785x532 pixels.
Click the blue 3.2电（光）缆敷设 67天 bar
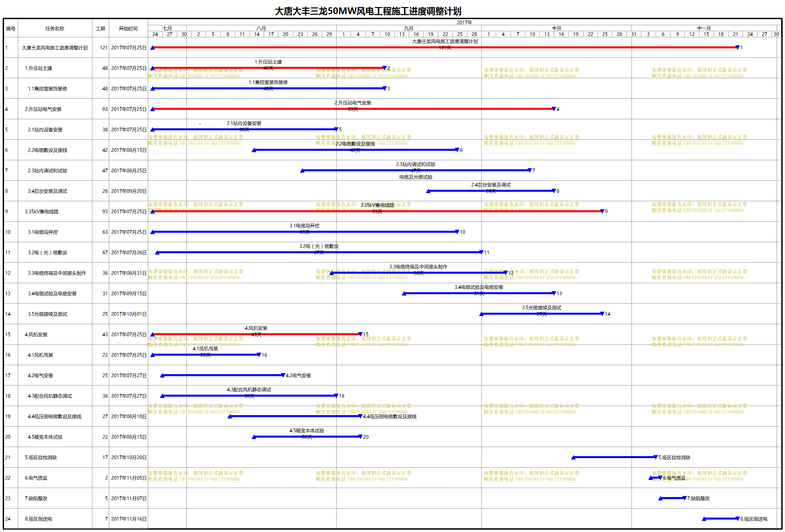pyautogui.click(x=319, y=252)
